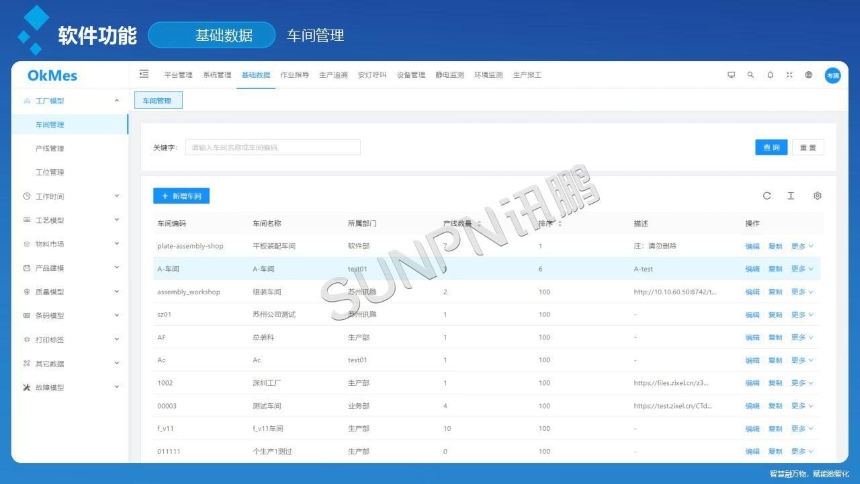This screenshot has height=484, width=860.
Task: Focus the 关键字 keyword input field
Action: (273, 147)
